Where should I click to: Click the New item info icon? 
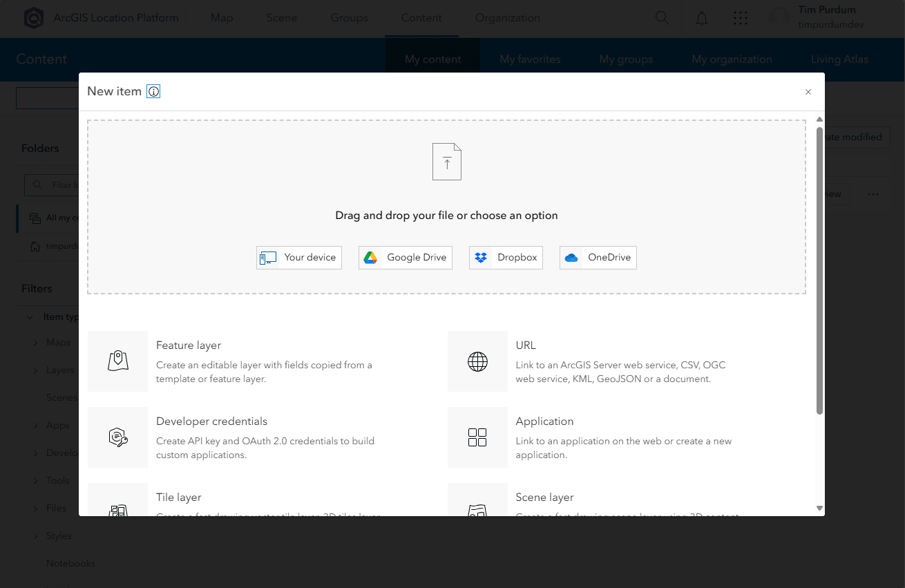[x=153, y=91]
